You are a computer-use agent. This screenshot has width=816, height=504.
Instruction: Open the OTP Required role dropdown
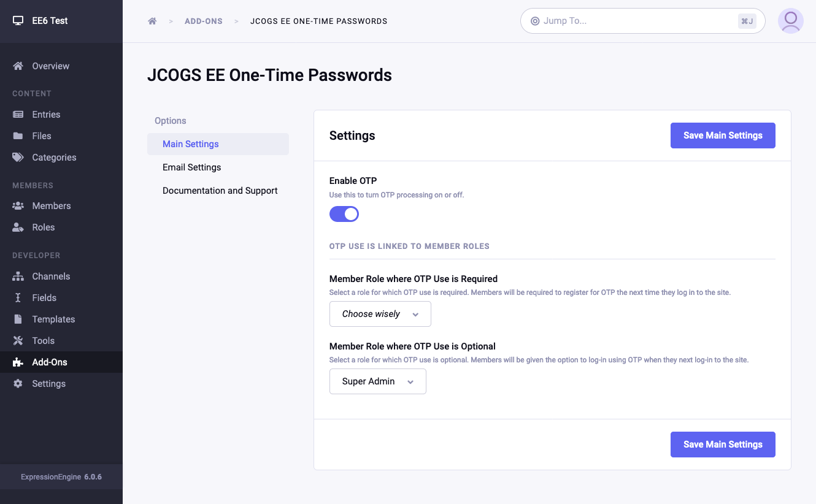click(x=380, y=314)
